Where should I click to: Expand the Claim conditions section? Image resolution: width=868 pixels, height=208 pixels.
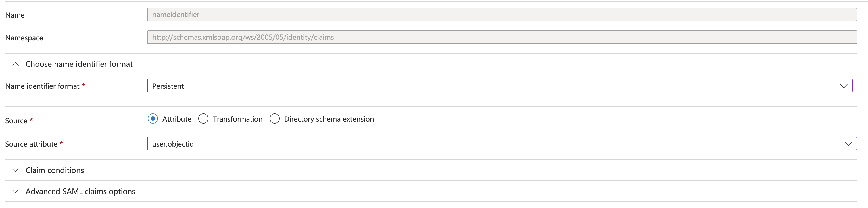(x=54, y=170)
